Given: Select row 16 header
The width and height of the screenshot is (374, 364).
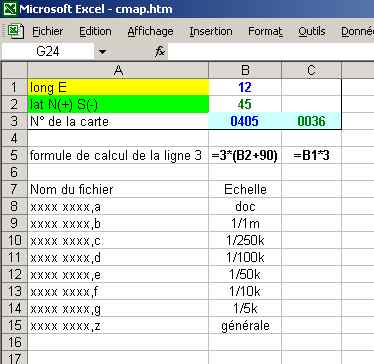Looking at the screenshot, I should [14, 342].
